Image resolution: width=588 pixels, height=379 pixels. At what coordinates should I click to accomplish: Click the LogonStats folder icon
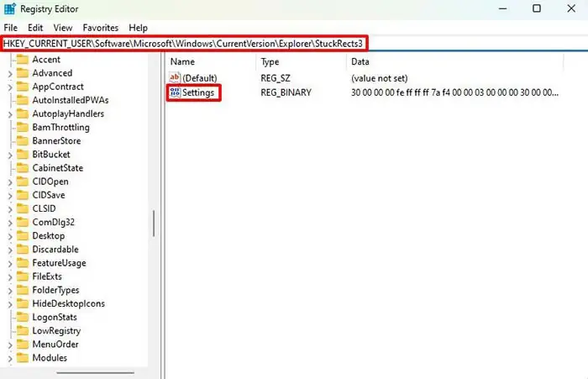23,317
